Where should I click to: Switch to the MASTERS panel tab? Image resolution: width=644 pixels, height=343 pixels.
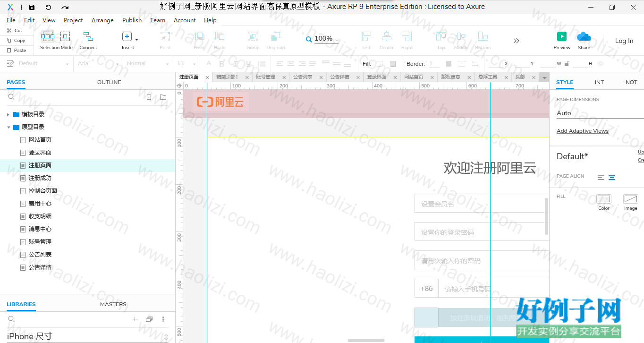[113, 304]
